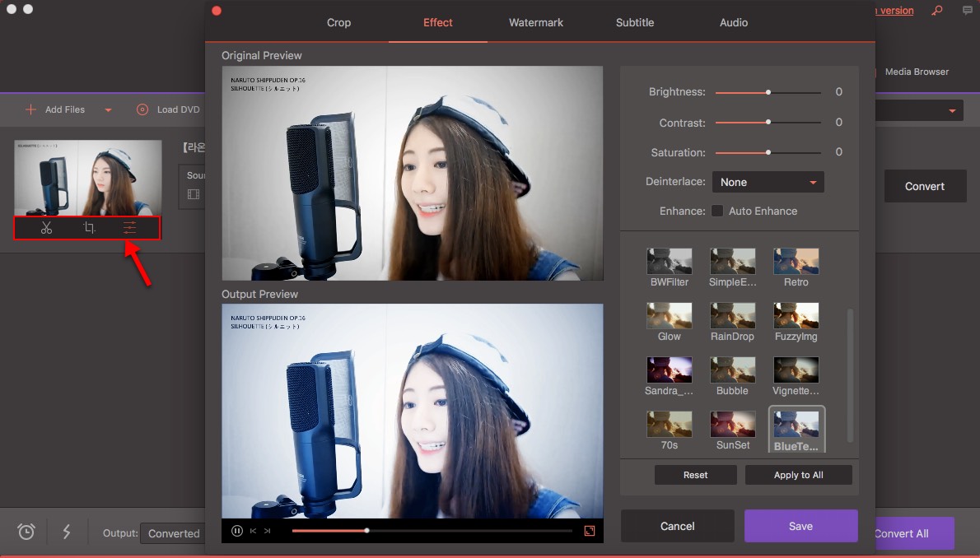Expand the Add Files dropdown arrow
The height and width of the screenshot is (558, 980).
pos(108,110)
